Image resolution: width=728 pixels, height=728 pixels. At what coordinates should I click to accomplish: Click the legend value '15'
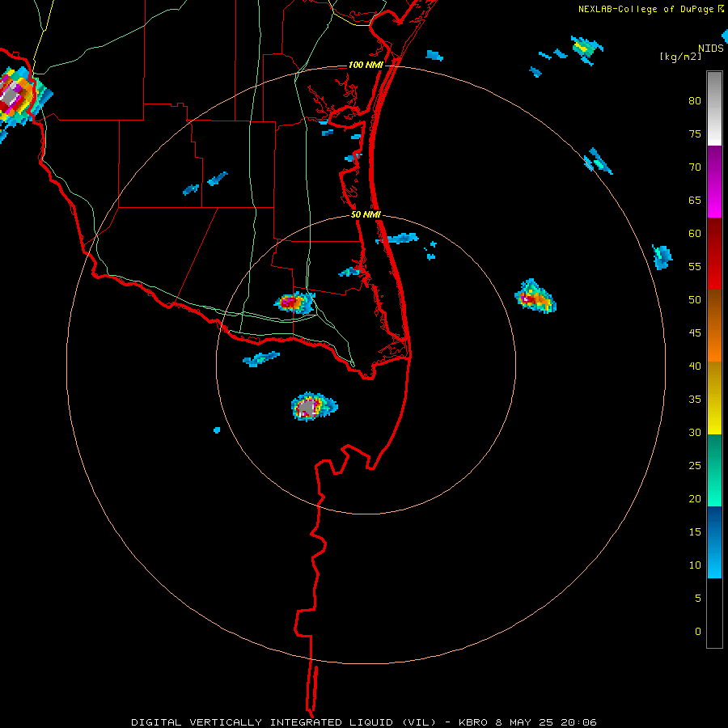coord(695,531)
